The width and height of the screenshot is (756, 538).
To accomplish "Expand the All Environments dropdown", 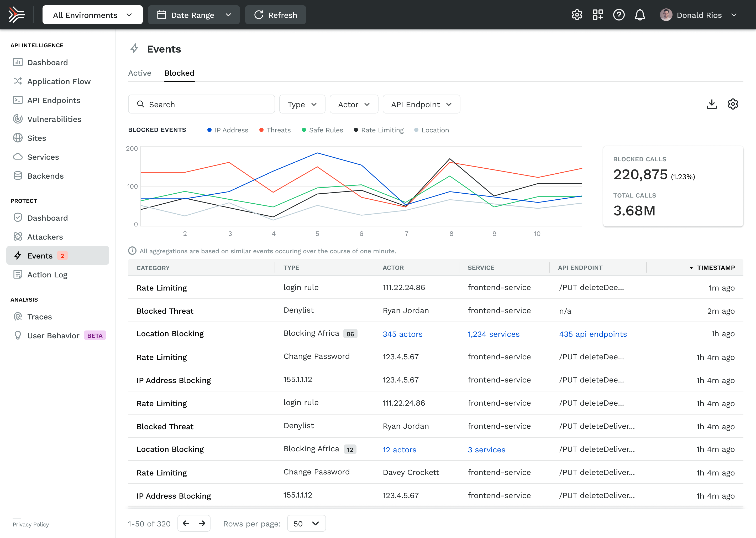I will point(92,15).
